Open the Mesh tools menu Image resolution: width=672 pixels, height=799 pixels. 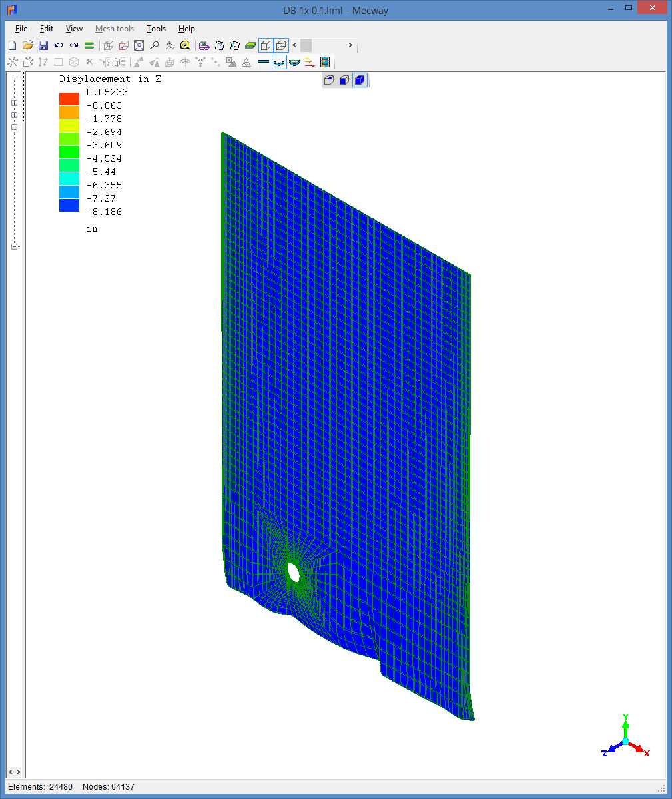[115, 29]
